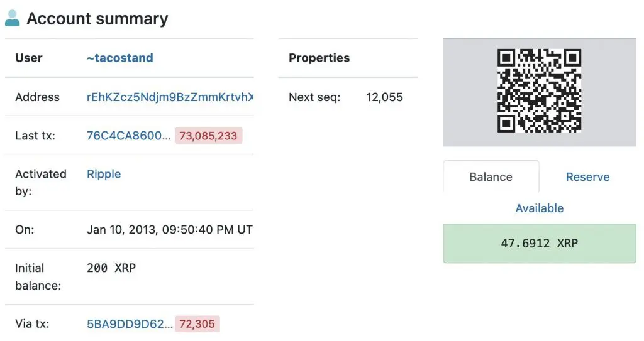Click ledger number 73,085,233 badge
The height and width of the screenshot is (341, 644).
pos(208,136)
